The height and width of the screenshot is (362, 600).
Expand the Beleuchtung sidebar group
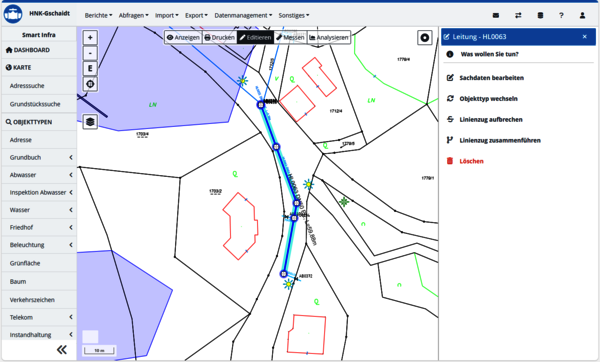(39, 245)
